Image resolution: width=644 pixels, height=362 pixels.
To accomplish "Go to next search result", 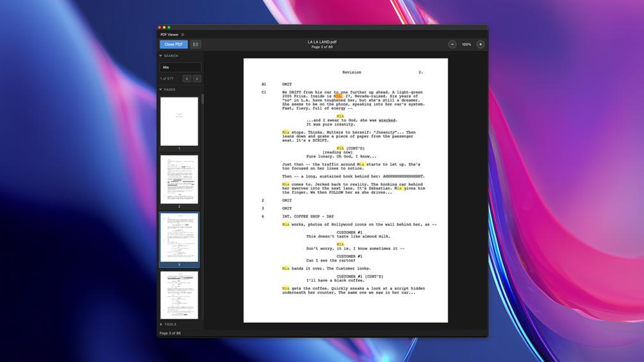I will (197, 79).
